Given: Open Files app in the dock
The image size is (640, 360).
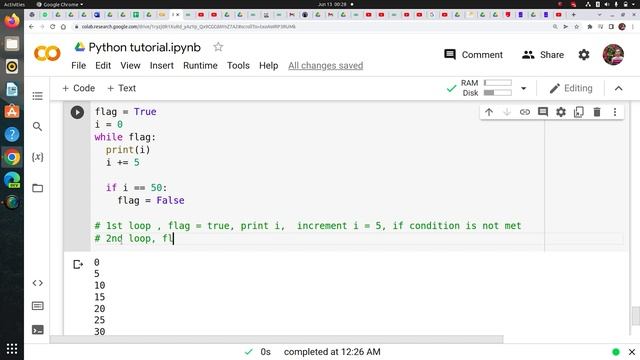Looking at the screenshot, I should [12, 44].
